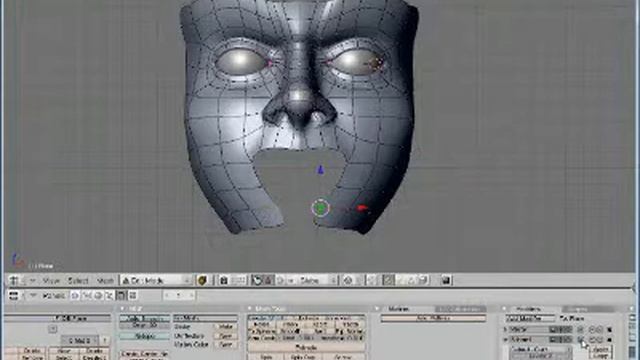Click New next to Vertex Color
Image resolution: width=640 pixels, height=360 pixels.
click(225, 344)
